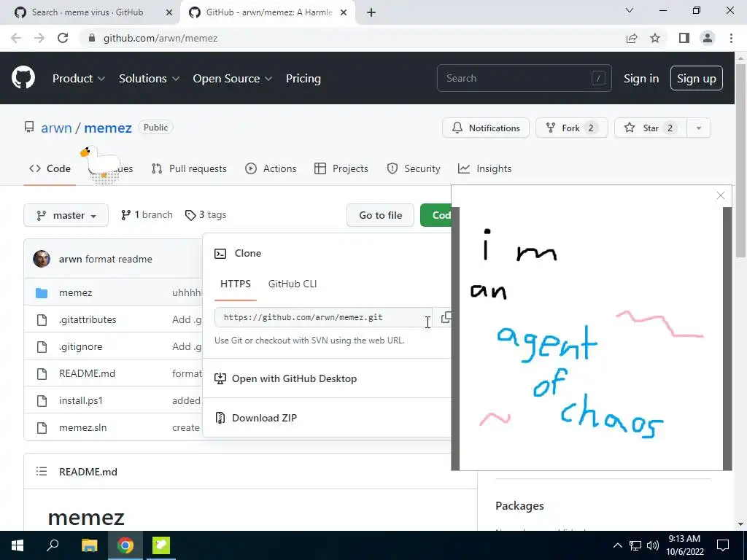This screenshot has height=560, width=747.
Task: Click the Pricing link
Action: click(303, 79)
